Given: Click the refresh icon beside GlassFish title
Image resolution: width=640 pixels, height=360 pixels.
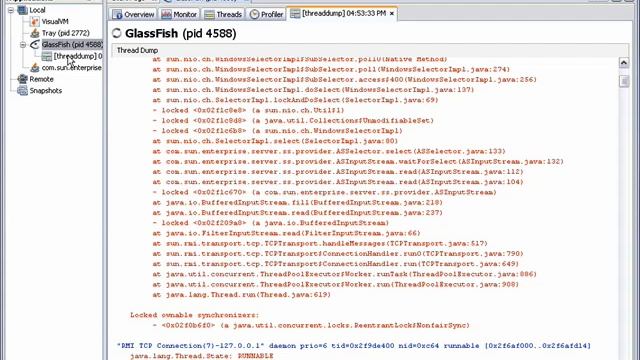Looking at the screenshot, I should [117, 33].
